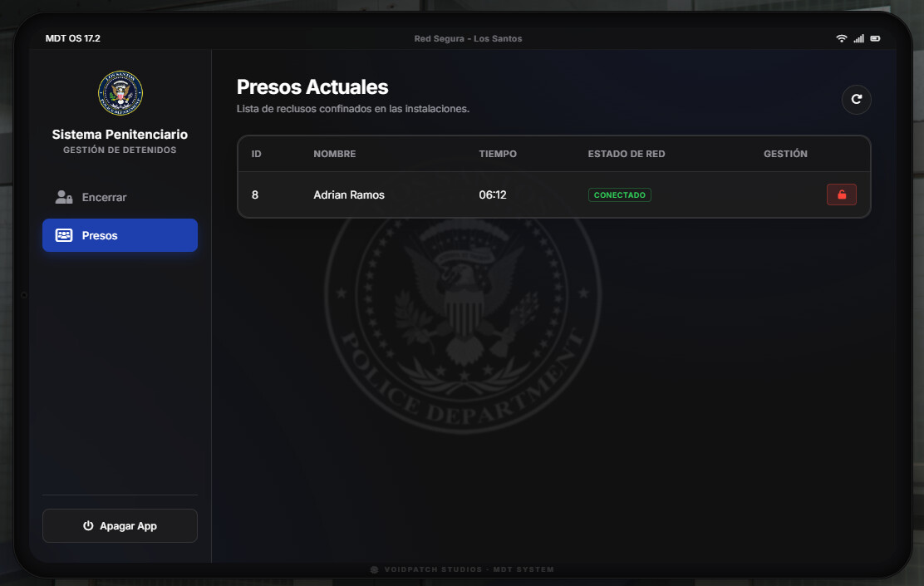The image size is (924, 586).
Task: Select the name Adrian Ramos
Action: click(x=349, y=195)
